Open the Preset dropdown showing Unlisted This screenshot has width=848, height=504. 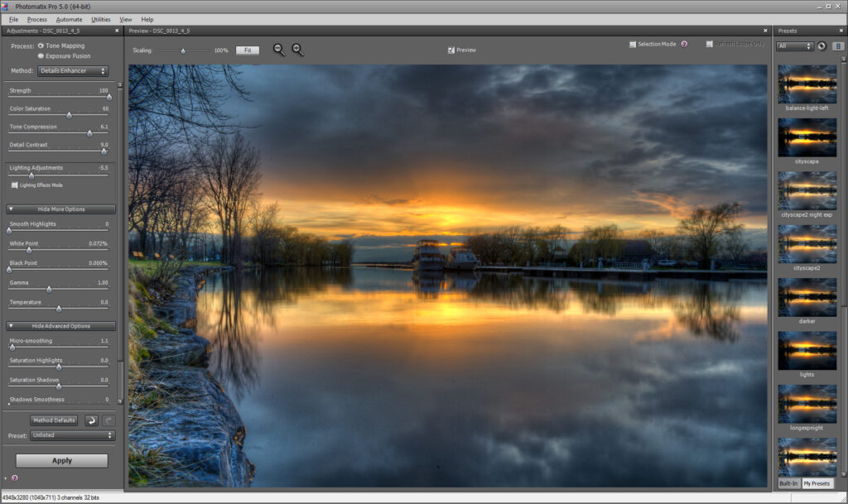(73, 435)
